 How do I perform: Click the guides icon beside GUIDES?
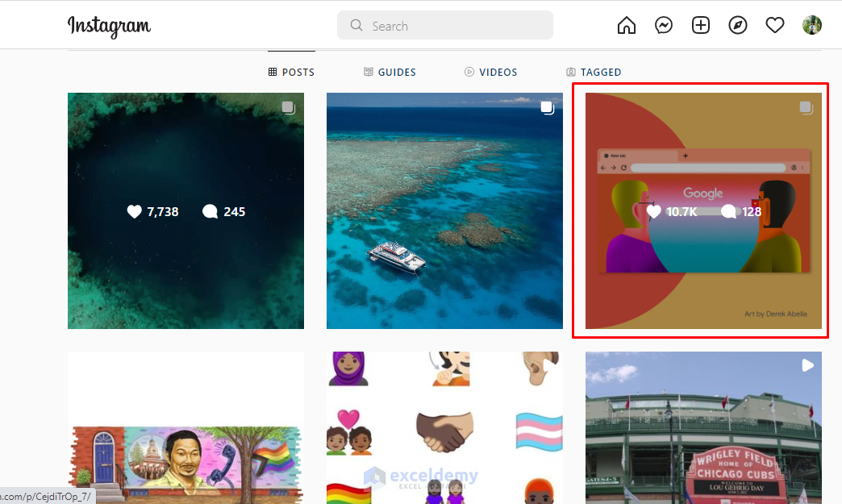369,72
